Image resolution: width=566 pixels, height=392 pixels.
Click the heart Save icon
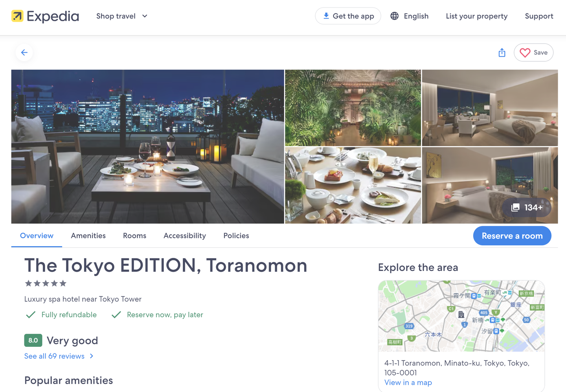pos(525,53)
